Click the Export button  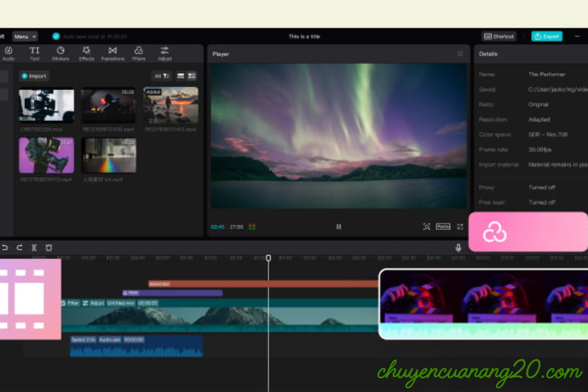coord(547,37)
